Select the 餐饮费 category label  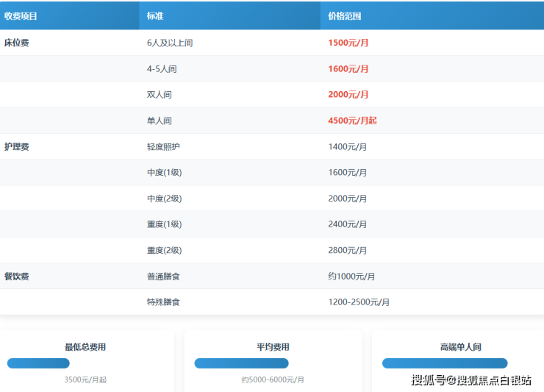(17, 277)
